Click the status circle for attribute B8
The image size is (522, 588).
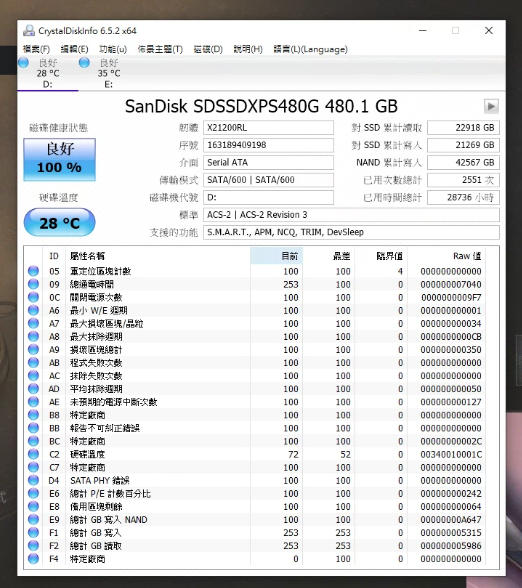33,415
